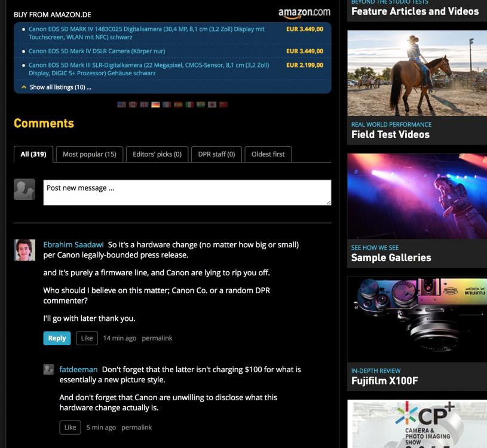Viewport: 487px width, 448px height.
Task: Reply to Ebrahim Saadawi's comment
Action: click(x=57, y=338)
